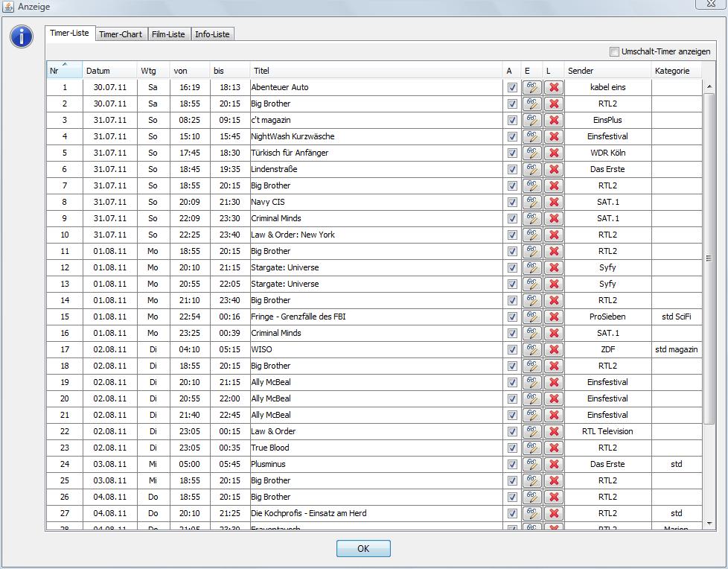
Task: Edit the Lindenstraße timer
Action: click(532, 170)
